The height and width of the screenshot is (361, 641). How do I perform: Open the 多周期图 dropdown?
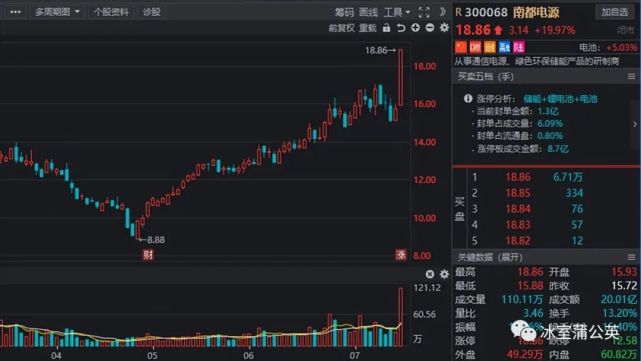pyautogui.click(x=56, y=12)
